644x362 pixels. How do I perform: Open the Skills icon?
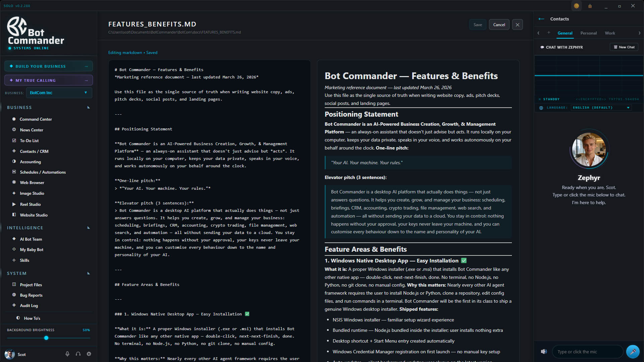(x=14, y=260)
